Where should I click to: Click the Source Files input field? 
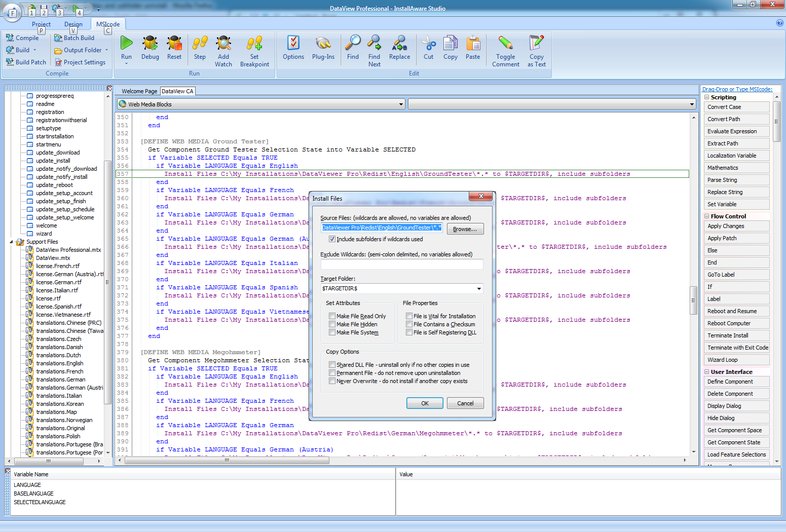tap(382, 227)
